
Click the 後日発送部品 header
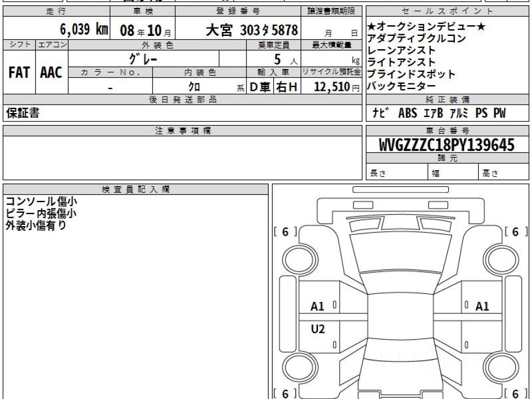182,100
